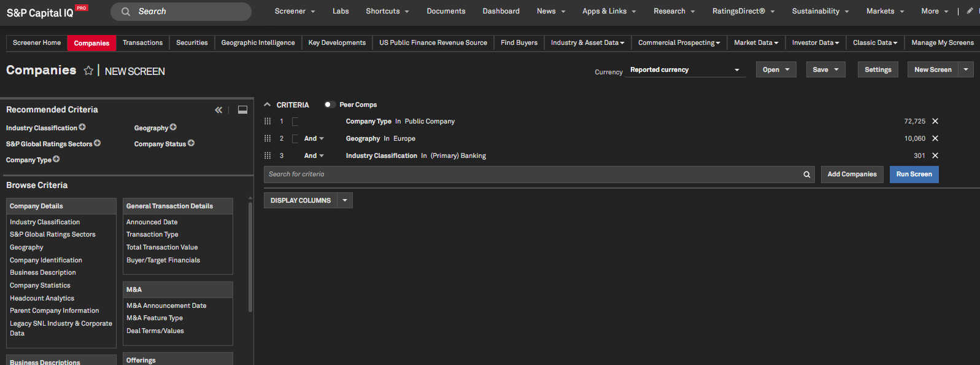Open the Industry & Asset Data dropdown
This screenshot has height=365, width=980.
pyautogui.click(x=587, y=42)
